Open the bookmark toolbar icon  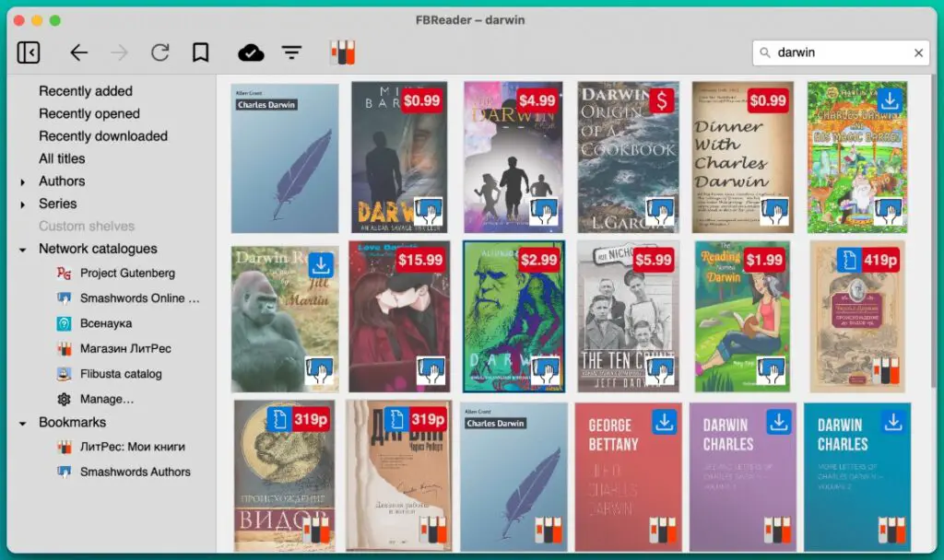coord(200,52)
